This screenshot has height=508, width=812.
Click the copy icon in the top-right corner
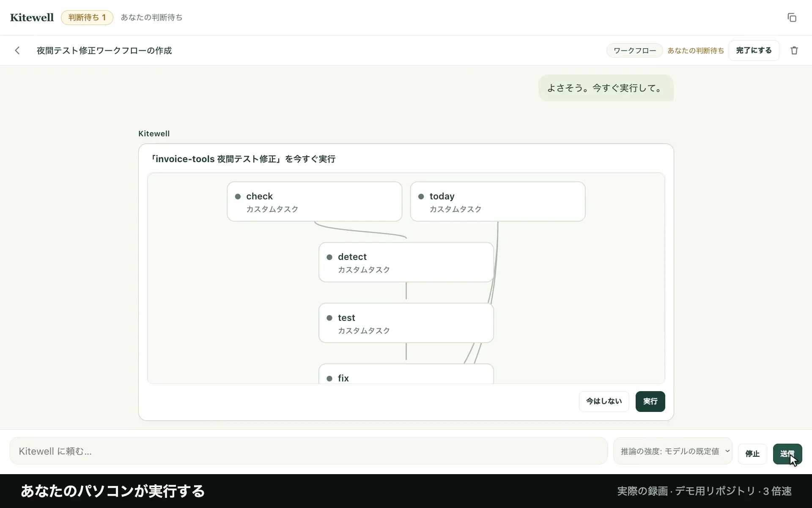[792, 17]
